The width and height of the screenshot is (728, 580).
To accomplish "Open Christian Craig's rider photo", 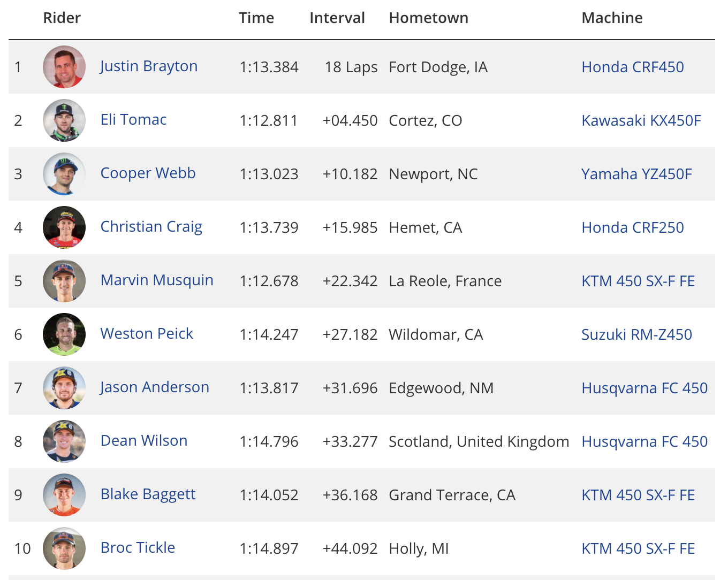I will point(64,227).
